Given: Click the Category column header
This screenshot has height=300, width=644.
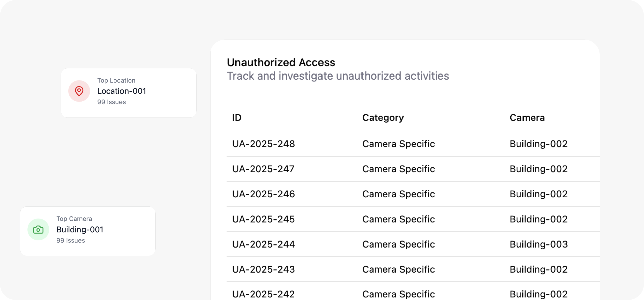Looking at the screenshot, I should pyautogui.click(x=383, y=118).
